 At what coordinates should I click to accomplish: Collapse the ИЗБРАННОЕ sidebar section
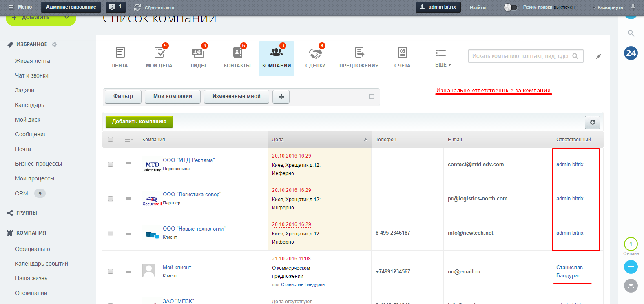(x=31, y=44)
